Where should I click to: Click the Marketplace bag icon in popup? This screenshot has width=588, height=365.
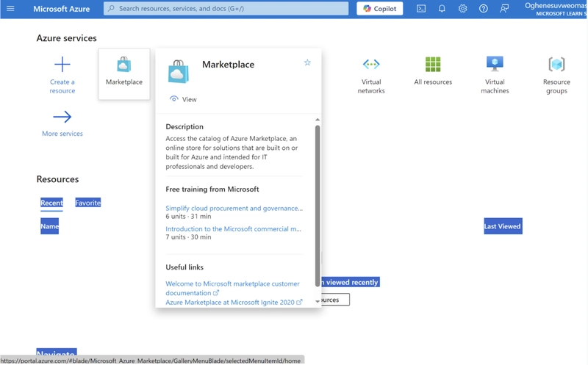179,71
